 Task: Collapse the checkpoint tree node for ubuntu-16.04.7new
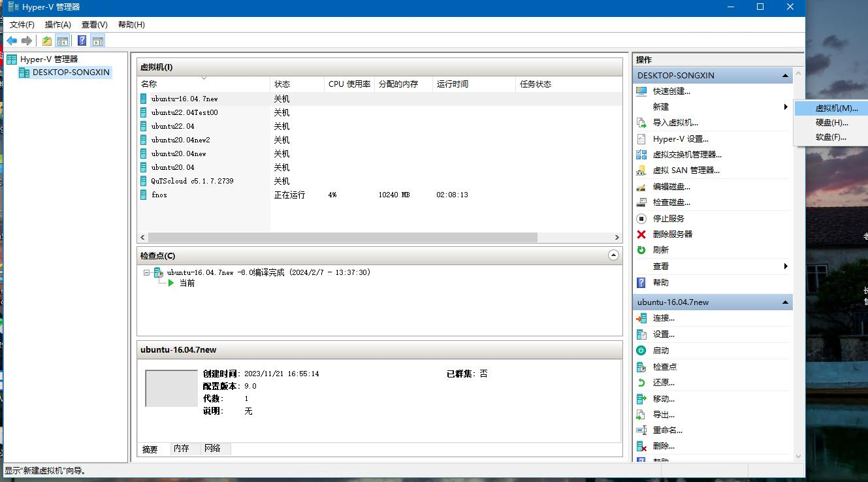(x=147, y=272)
